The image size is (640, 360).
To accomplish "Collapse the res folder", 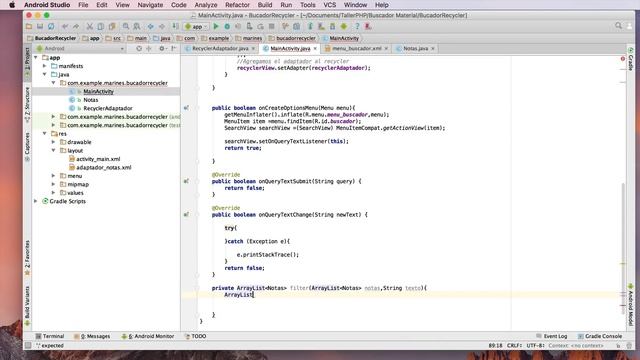I will point(44,133).
